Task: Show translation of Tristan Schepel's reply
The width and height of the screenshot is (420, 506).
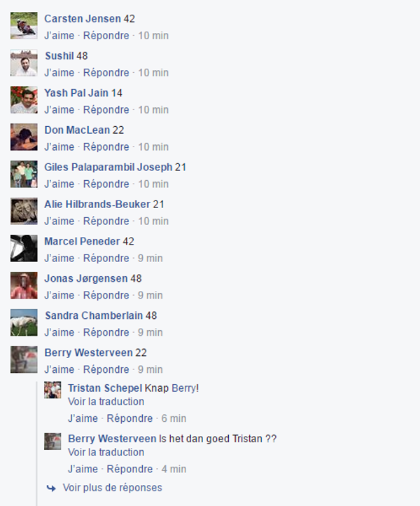Action: (106, 402)
